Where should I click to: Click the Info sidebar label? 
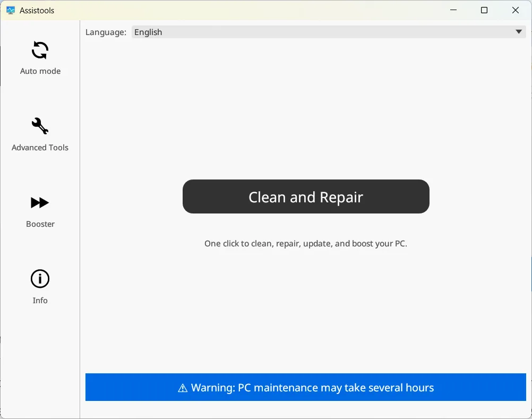(x=40, y=300)
